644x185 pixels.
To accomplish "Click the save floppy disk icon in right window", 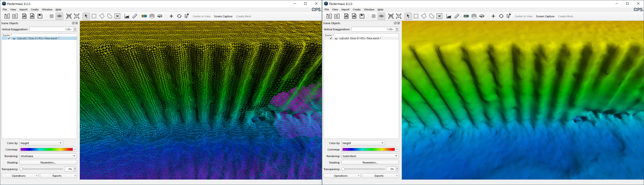I will [x=362, y=16].
